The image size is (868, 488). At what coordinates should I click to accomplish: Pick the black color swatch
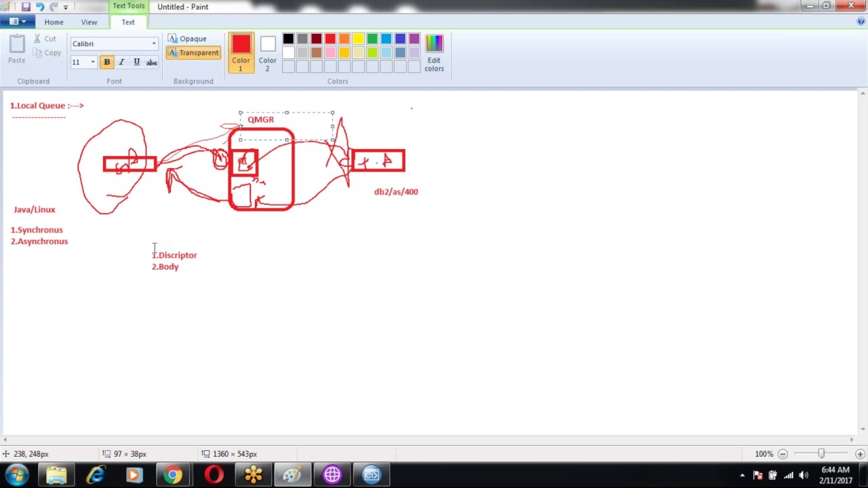(x=288, y=39)
